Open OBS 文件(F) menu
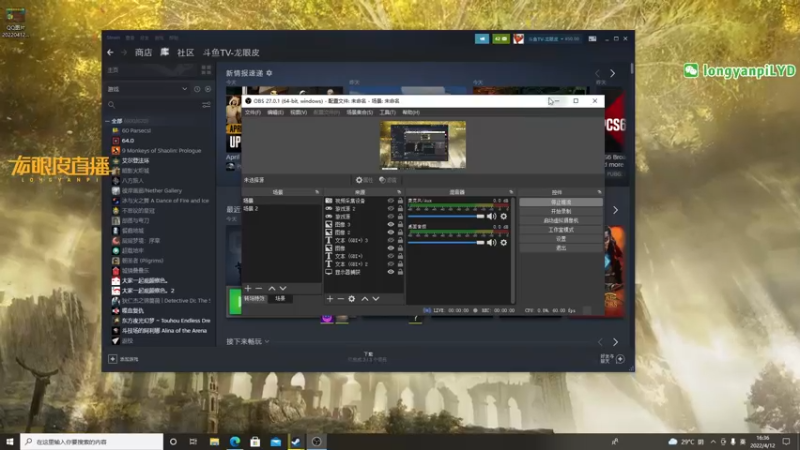This screenshot has width=800, height=450. coord(253,112)
